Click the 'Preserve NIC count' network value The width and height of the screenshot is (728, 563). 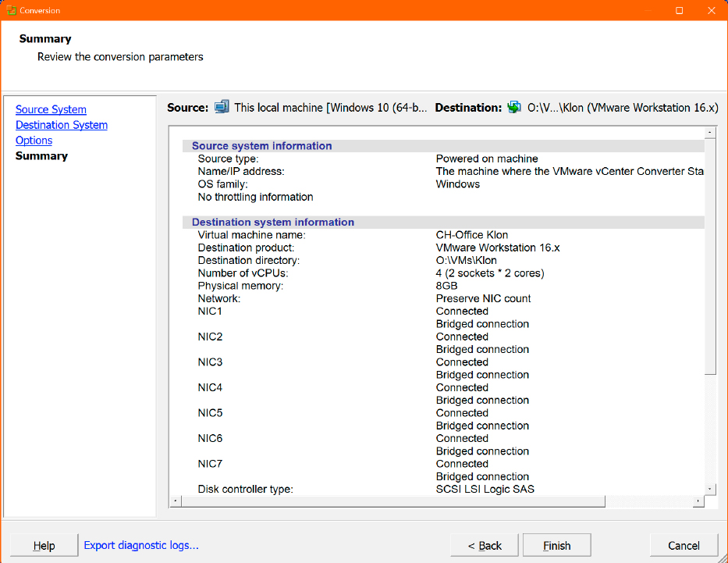point(483,299)
